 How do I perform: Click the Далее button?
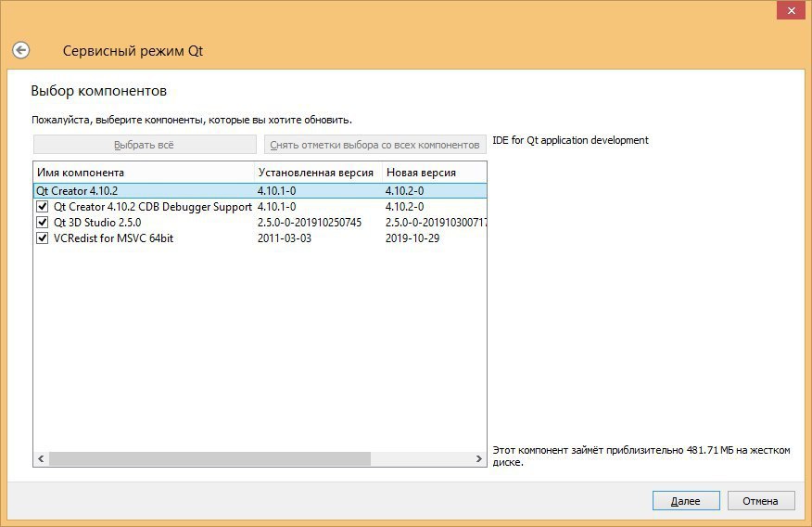point(686,501)
